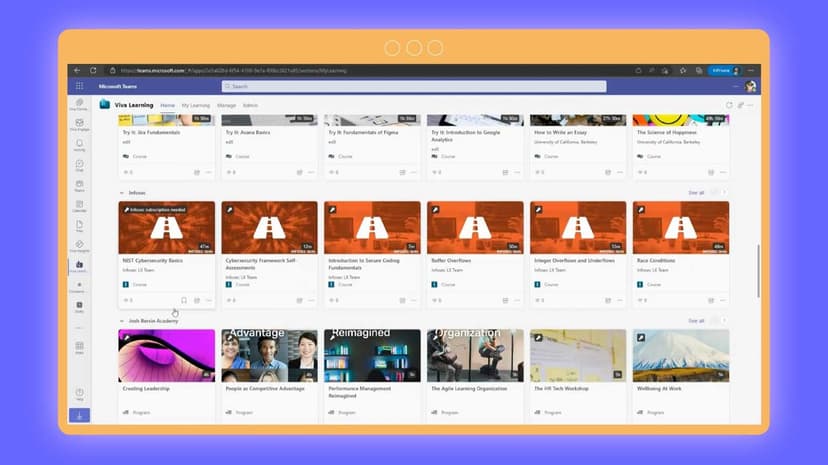Image resolution: width=828 pixels, height=465 pixels.
Task: Bookmark the NIST Cybersecurity Basics course
Action: click(184, 300)
